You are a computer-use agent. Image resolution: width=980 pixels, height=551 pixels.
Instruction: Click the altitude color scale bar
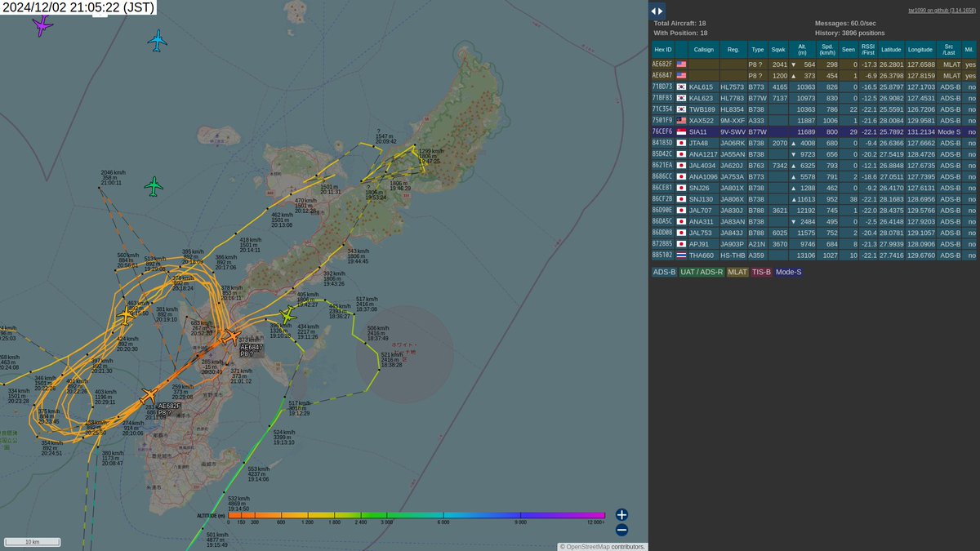416,515
